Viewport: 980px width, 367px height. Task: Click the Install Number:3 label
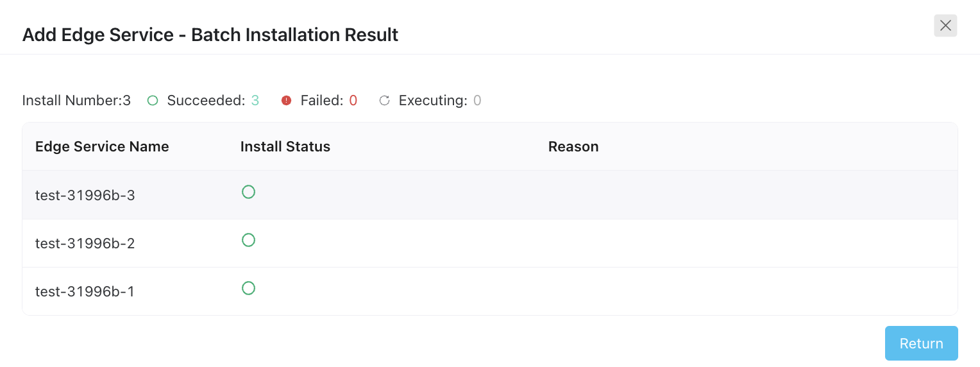pos(76,101)
